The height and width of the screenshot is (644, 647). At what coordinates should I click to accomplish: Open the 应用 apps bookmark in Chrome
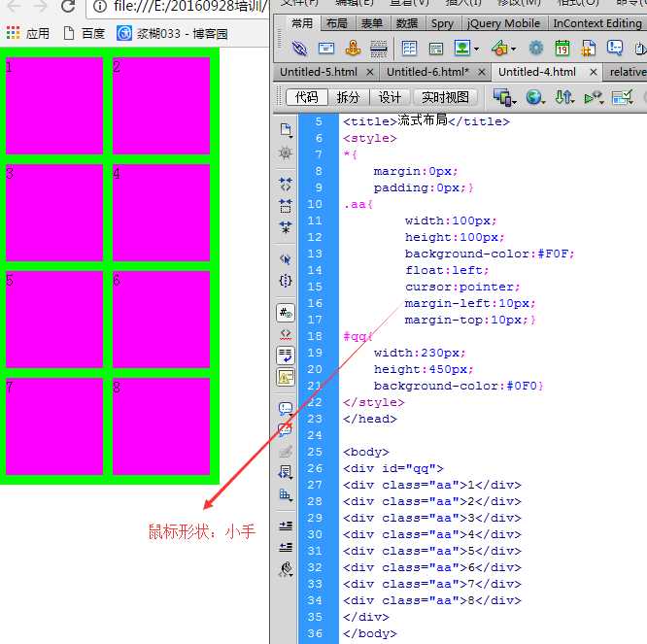tap(27, 33)
